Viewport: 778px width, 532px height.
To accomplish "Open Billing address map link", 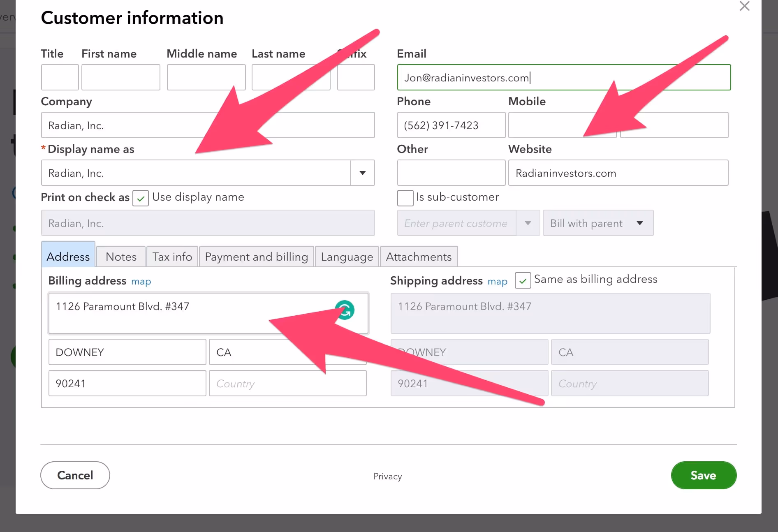I will point(141,282).
